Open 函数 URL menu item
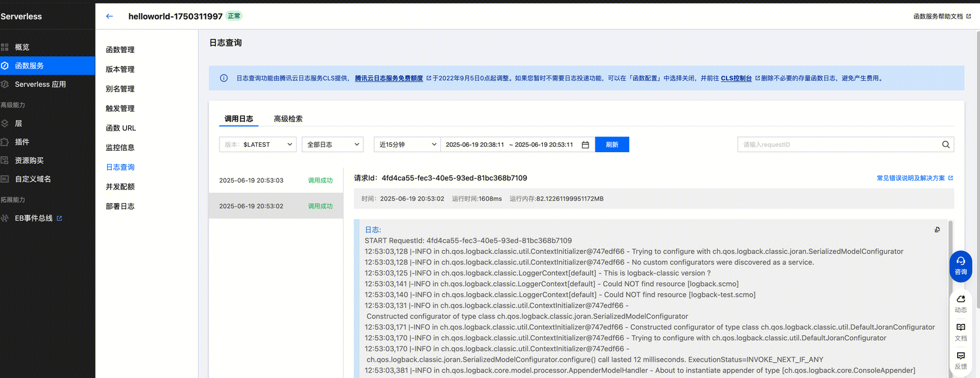980x378 pixels. point(121,128)
